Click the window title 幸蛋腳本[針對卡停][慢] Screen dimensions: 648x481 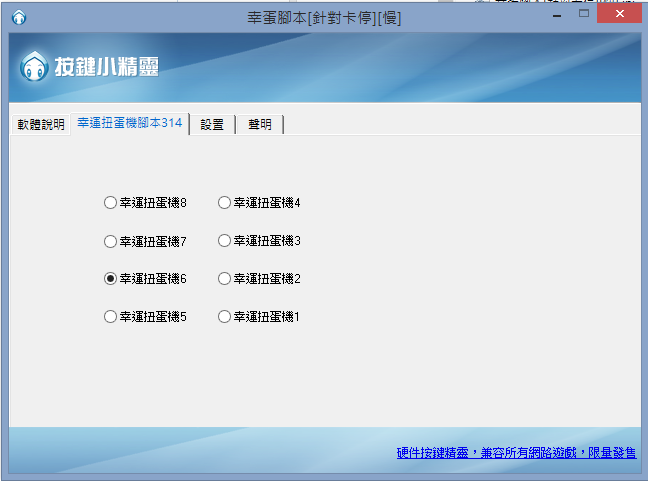tap(324, 18)
